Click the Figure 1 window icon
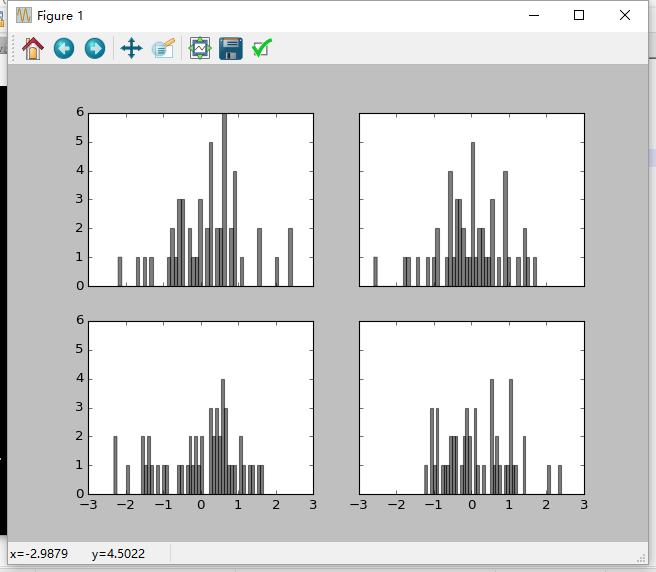 (24, 15)
